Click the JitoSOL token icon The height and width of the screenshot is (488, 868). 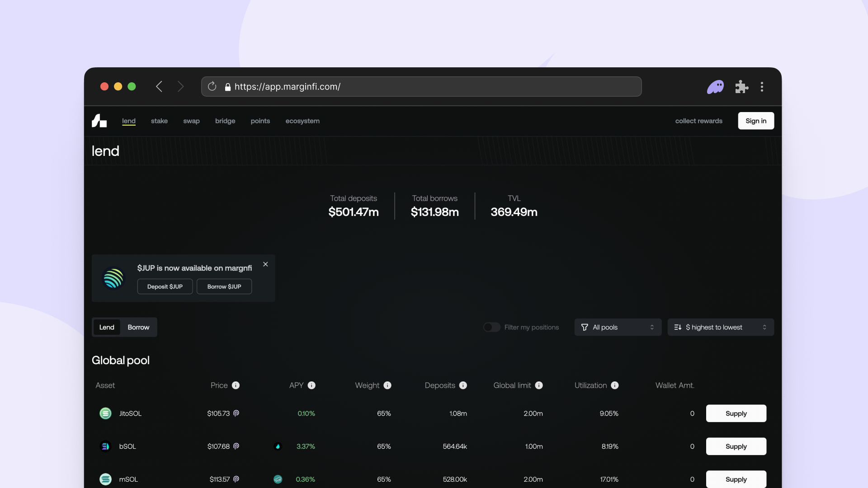click(x=105, y=413)
